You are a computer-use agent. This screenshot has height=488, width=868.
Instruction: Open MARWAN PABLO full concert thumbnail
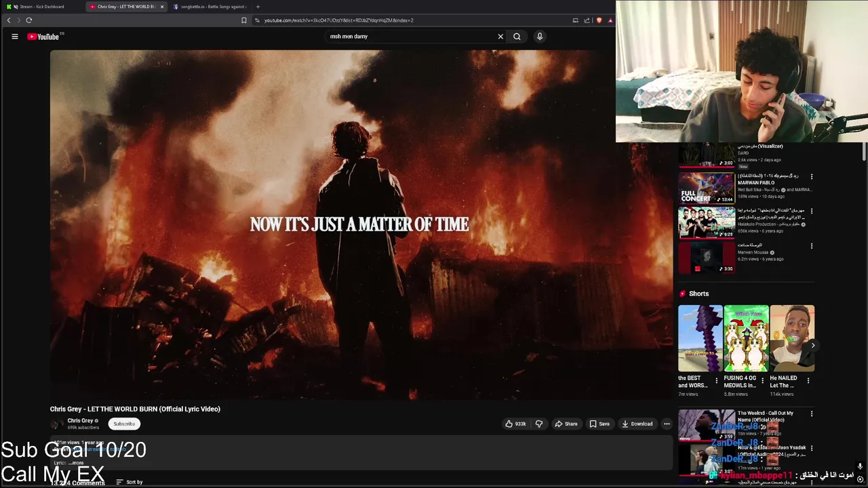(706, 188)
